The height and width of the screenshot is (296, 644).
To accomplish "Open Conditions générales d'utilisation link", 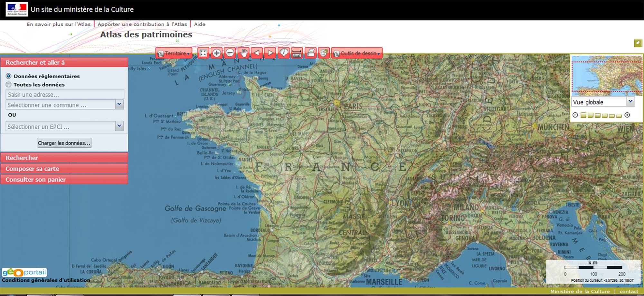I will pyautogui.click(x=46, y=280).
